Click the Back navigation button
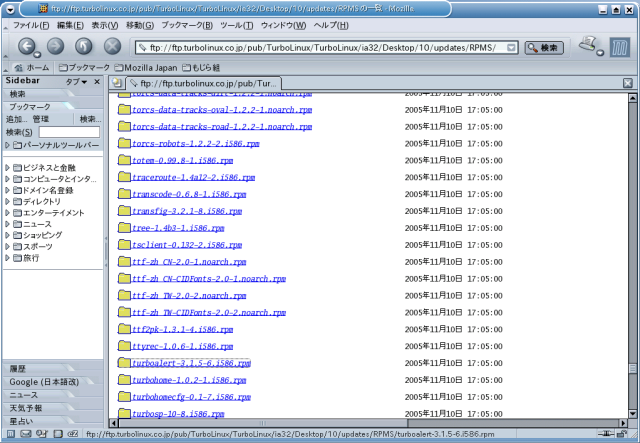 pyautogui.click(x=27, y=46)
